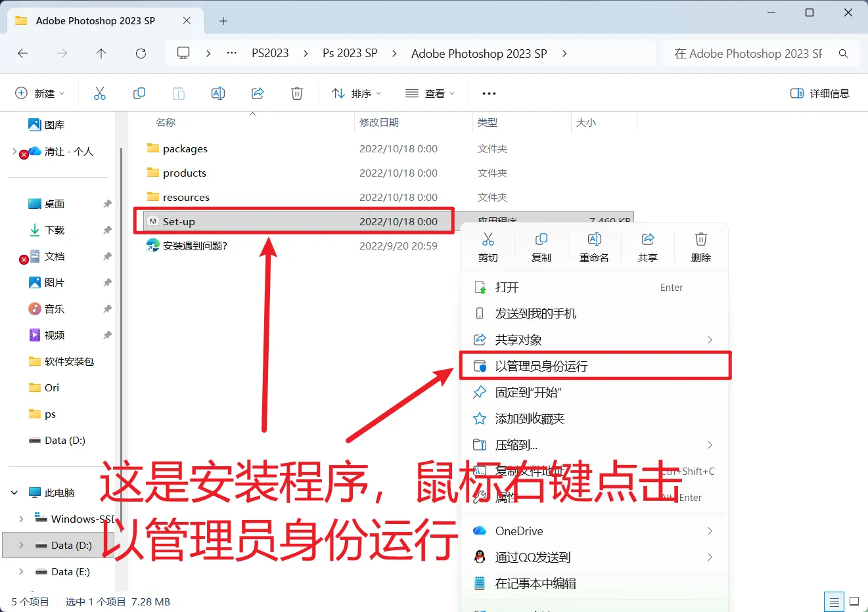Open the 新建 dropdown

click(x=40, y=93)
